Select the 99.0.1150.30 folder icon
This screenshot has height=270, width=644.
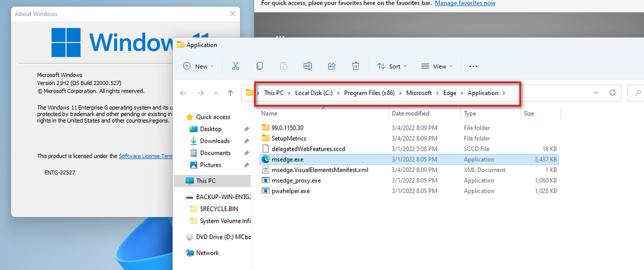[266, 128]
